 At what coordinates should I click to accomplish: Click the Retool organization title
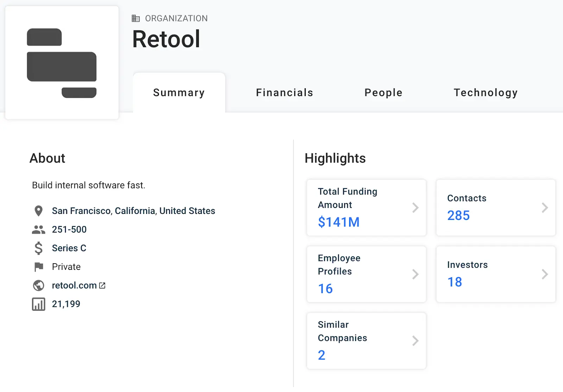pos(166,39)
